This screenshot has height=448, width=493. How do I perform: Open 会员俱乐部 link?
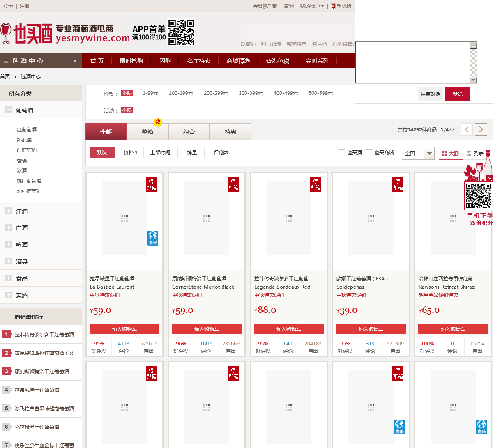pyautogui.click(x=265, y=6)
